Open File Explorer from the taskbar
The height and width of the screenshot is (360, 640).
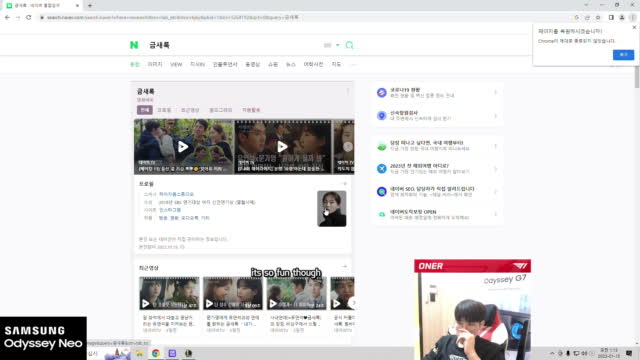pyautogui.click(x=139, y=353)
